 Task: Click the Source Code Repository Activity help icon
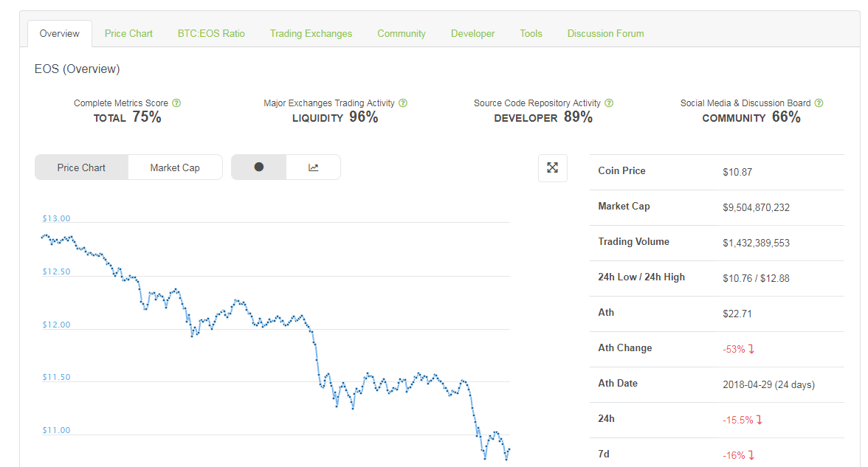(x=609, y=103)
